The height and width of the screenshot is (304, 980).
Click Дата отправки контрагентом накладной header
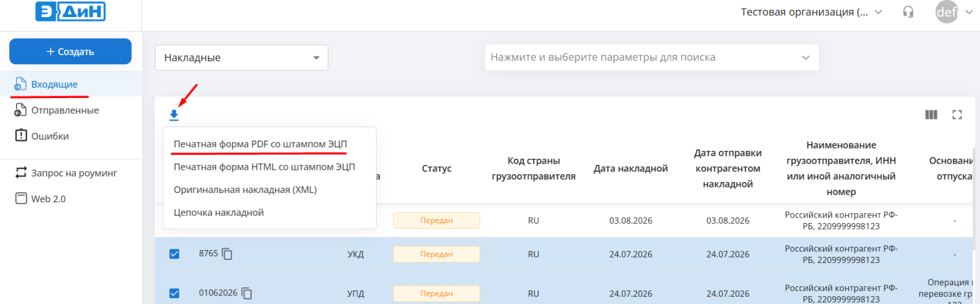(x=728, y=169)
